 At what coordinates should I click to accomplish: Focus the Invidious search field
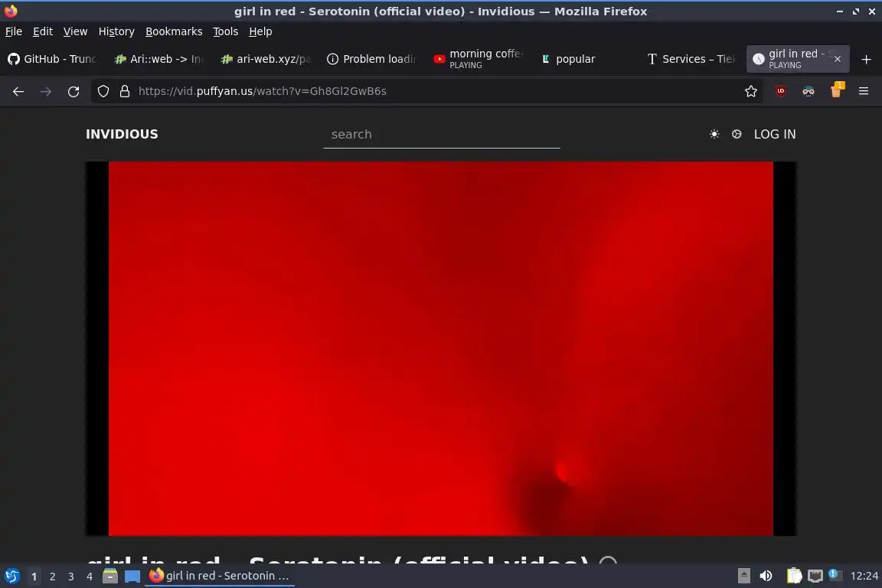point(442,135)
